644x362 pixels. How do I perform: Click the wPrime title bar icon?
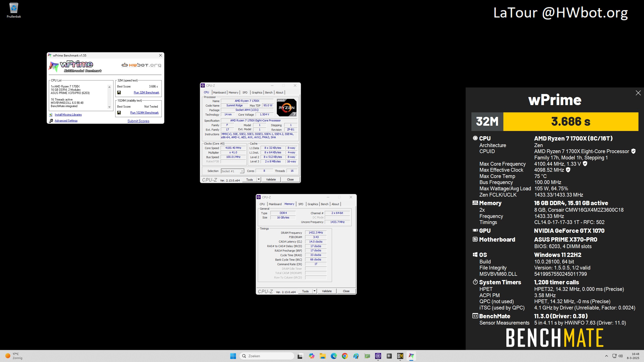50,55
